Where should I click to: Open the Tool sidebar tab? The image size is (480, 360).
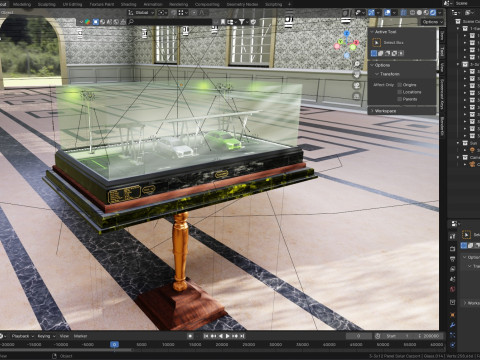(x=442, y=52)
